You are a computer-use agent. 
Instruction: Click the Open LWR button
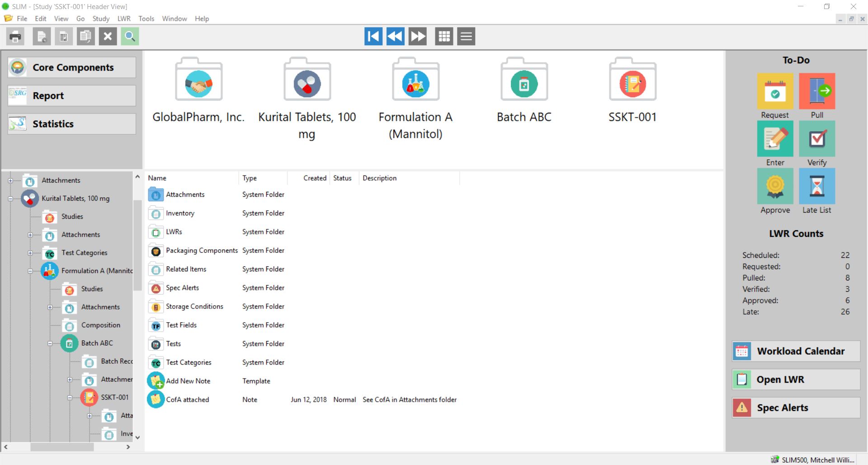796,380
